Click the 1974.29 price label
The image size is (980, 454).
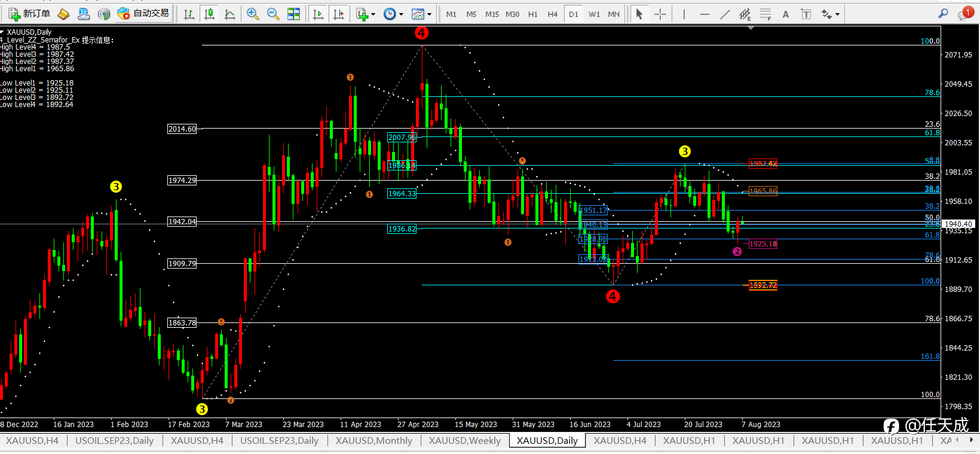click(182, 180)
